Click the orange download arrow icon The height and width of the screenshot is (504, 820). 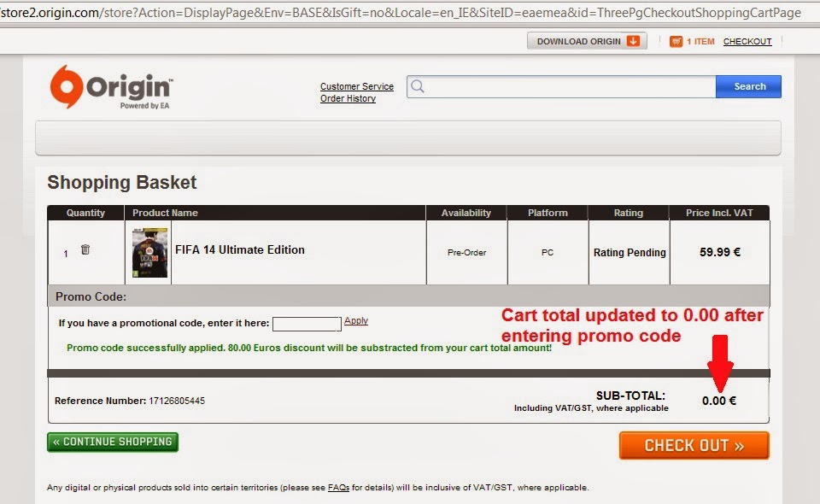coord(633,41)
